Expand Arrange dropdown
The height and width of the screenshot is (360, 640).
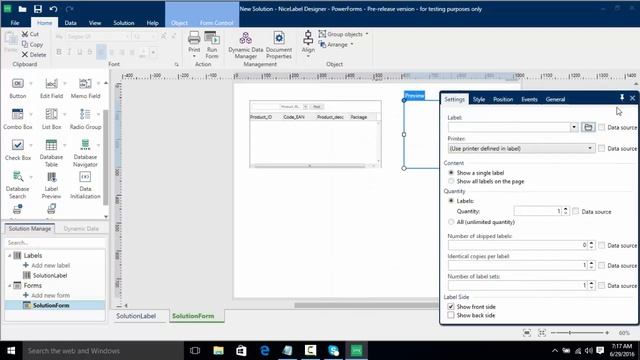coord(352,44)
